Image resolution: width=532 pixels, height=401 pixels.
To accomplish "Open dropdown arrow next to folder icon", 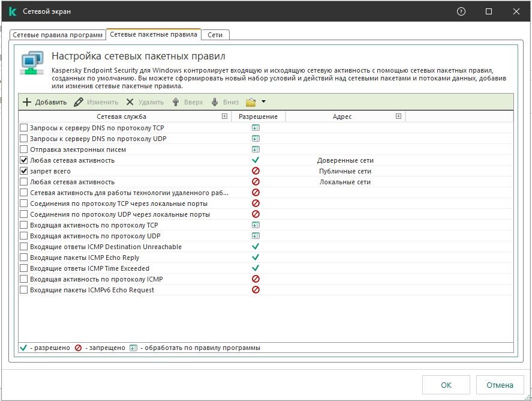I will tap(263, 102).
